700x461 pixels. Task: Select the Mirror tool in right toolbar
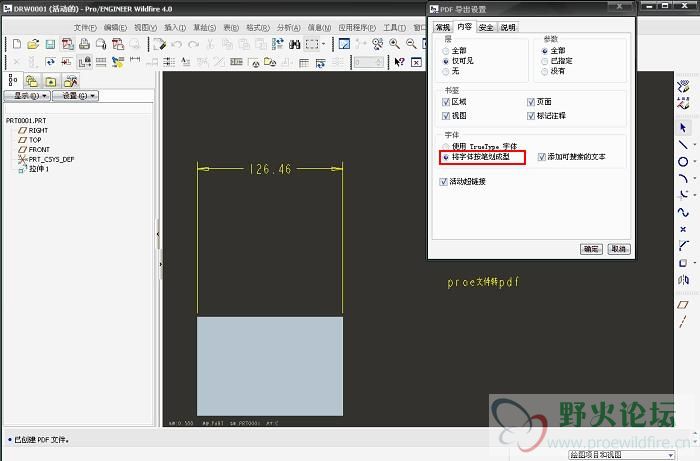683,280
